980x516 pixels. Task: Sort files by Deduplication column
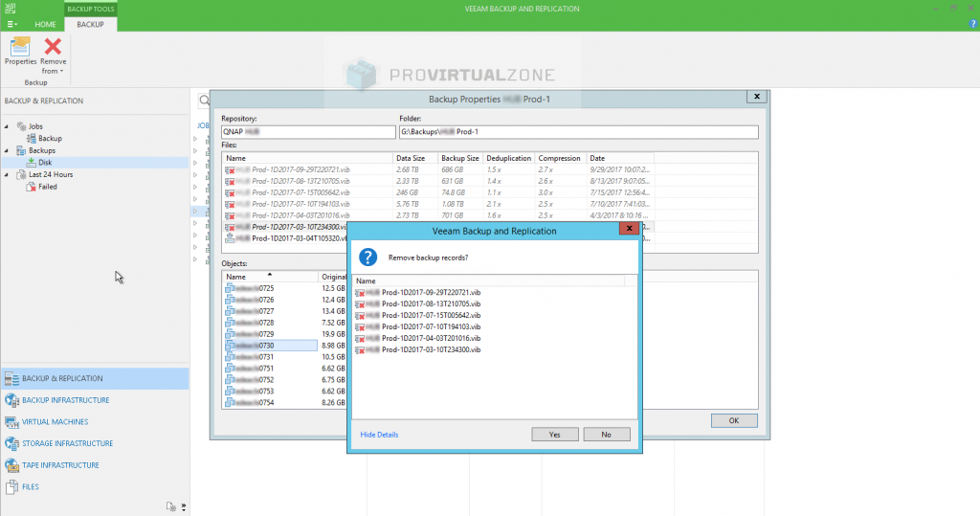pos(509,158)
